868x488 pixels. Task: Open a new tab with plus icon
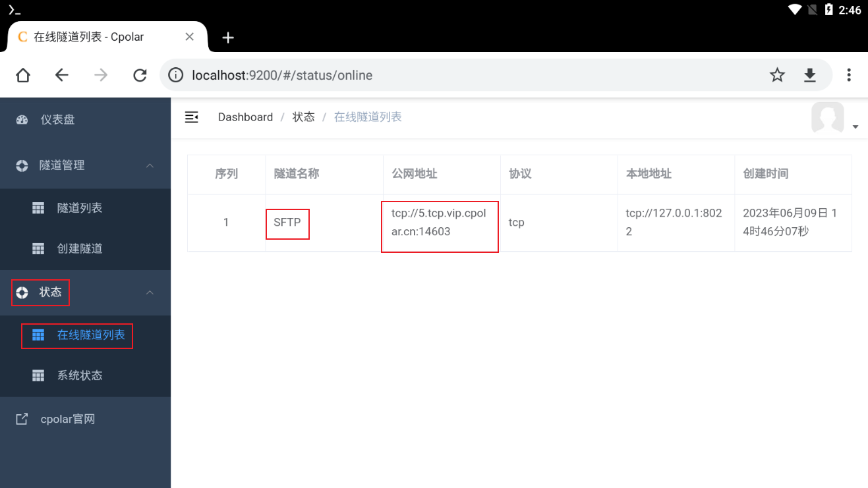[x=228, y=38]
